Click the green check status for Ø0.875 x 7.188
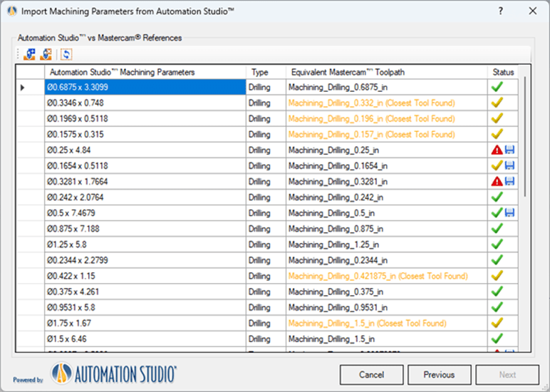 (497, 229)
